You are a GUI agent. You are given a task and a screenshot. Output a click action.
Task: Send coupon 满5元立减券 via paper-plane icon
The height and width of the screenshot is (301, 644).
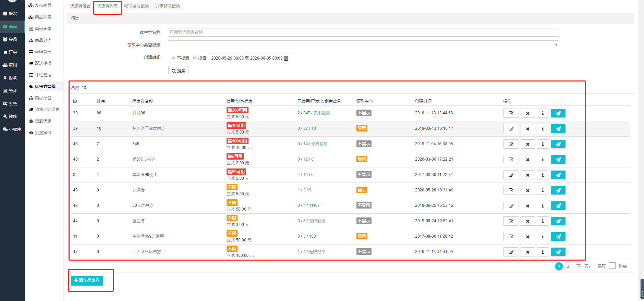click(558, 160)
